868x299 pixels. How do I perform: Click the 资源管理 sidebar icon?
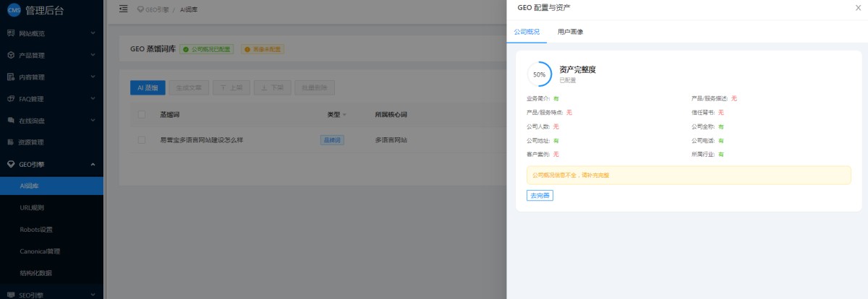tap(11, 142)
